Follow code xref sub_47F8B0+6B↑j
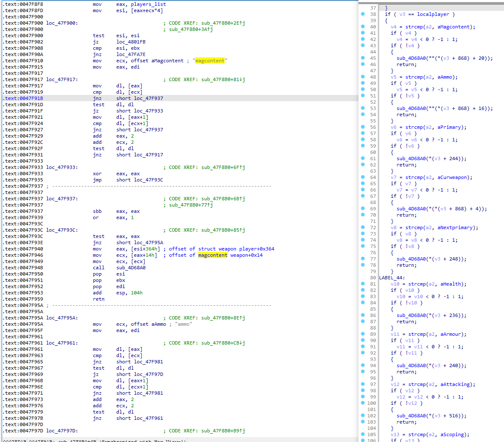This screenshot has height=442, width=504. pyautogui.click(x=223, y=199)
